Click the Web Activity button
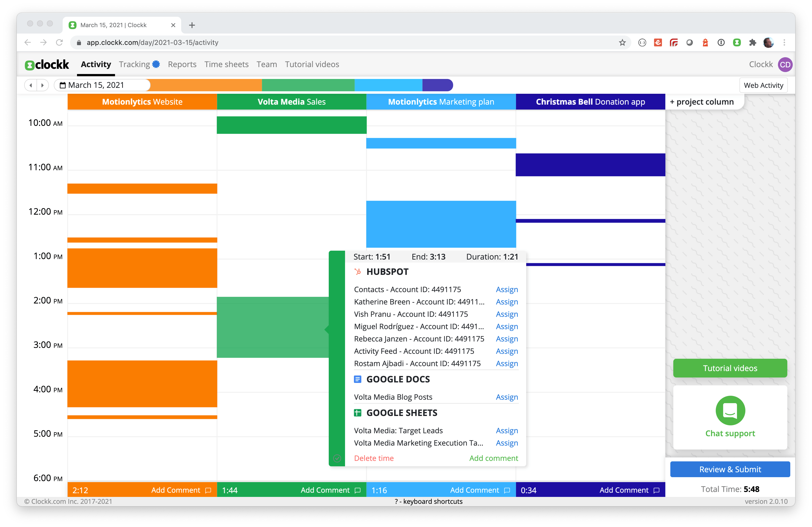Screen dimensions: 812x527 click(764, 85)
